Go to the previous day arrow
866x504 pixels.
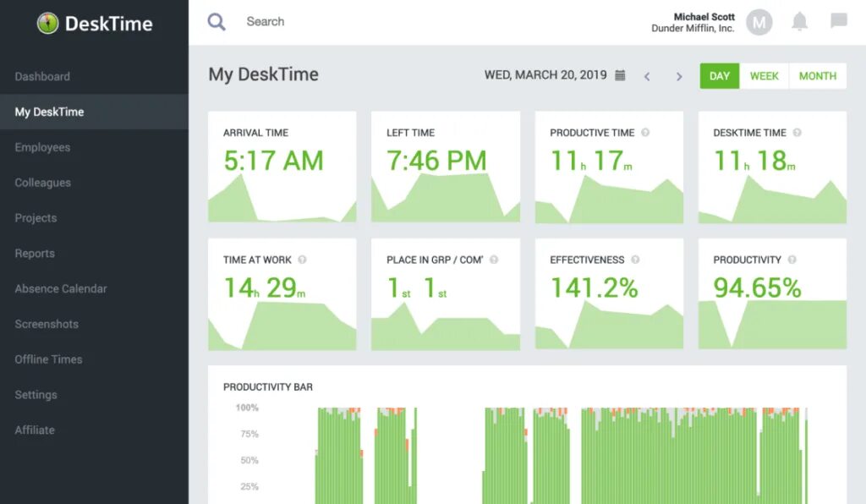point(647,76)
